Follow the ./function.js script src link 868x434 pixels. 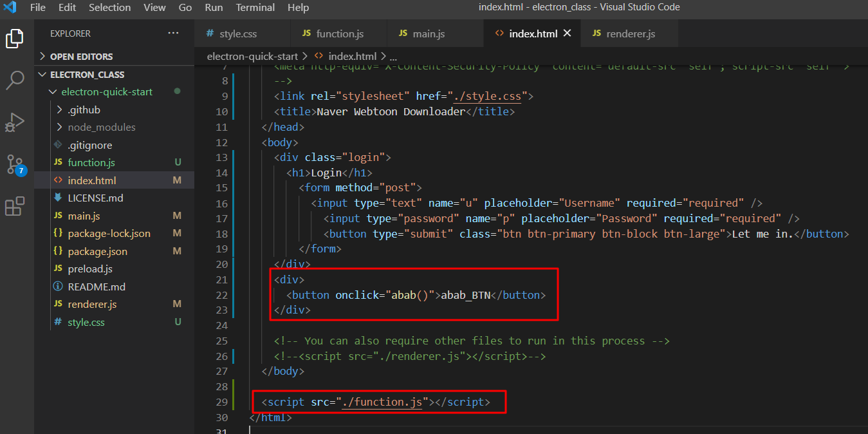pyautogui.click(x=382, y=402)
